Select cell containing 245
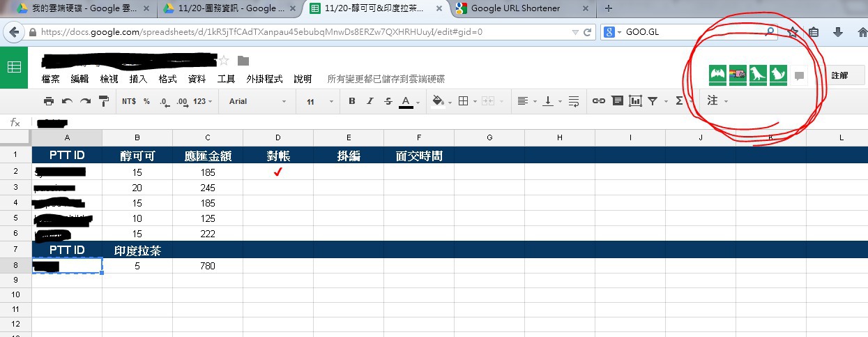This screenshot has height=337, width=868. pyautogui.click(x=208, y=188)
